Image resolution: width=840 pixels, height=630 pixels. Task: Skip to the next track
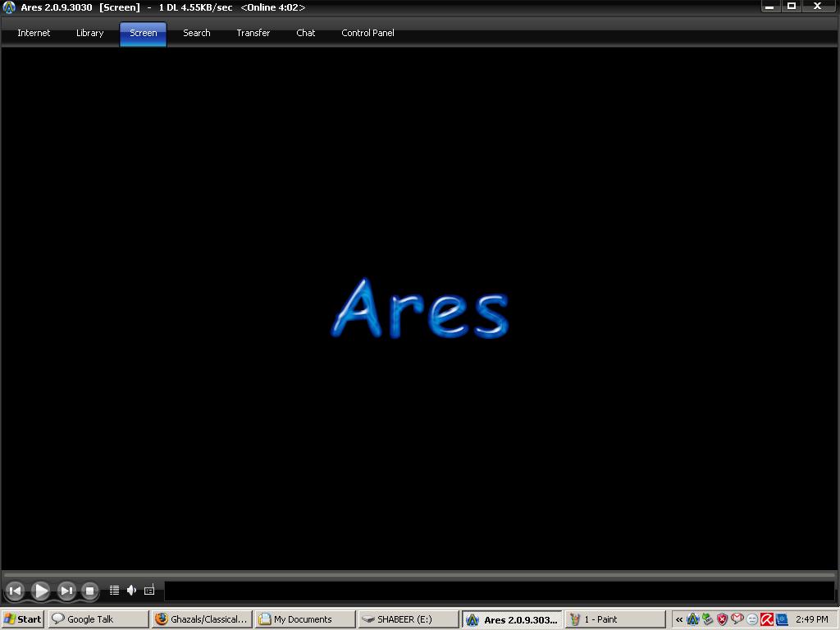coord(66,591)
